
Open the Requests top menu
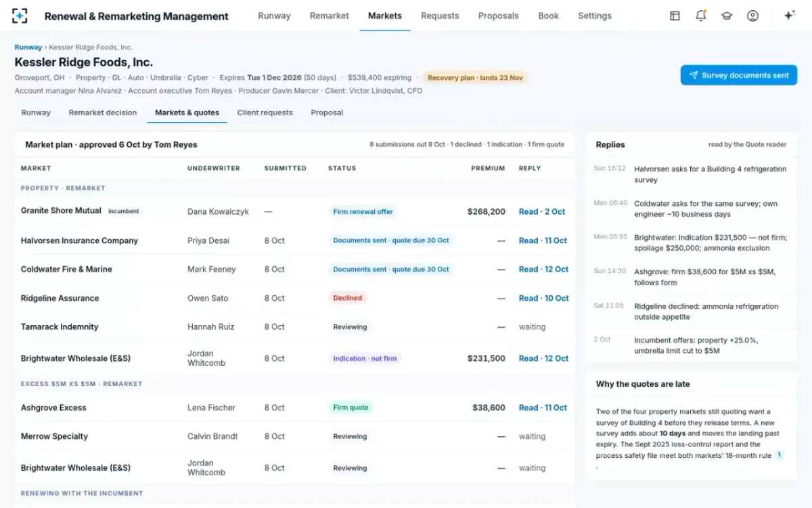pos(440,16)
